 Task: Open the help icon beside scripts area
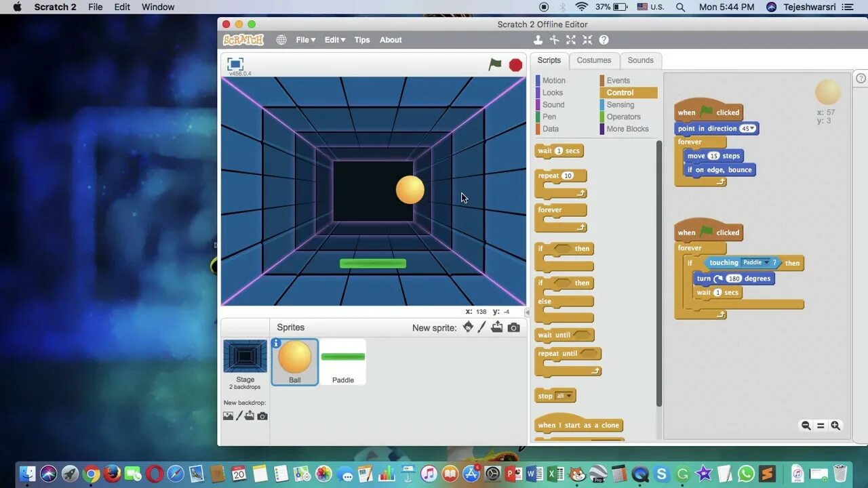coord(861,79)
